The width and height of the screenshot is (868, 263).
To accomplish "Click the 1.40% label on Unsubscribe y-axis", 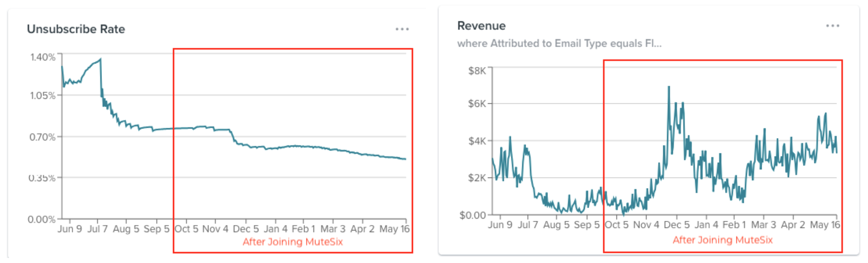I will tap(43, 57).
